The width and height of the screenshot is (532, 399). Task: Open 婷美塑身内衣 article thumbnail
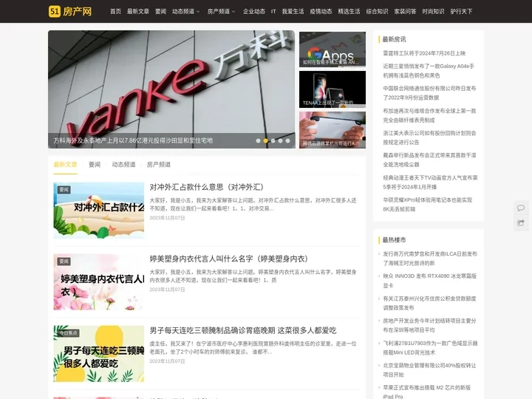(x=99, y=282)
